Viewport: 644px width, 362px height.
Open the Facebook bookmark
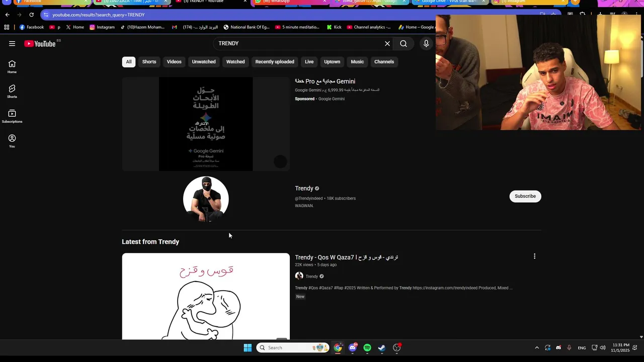pyautogui.click(x=32, y=27)
